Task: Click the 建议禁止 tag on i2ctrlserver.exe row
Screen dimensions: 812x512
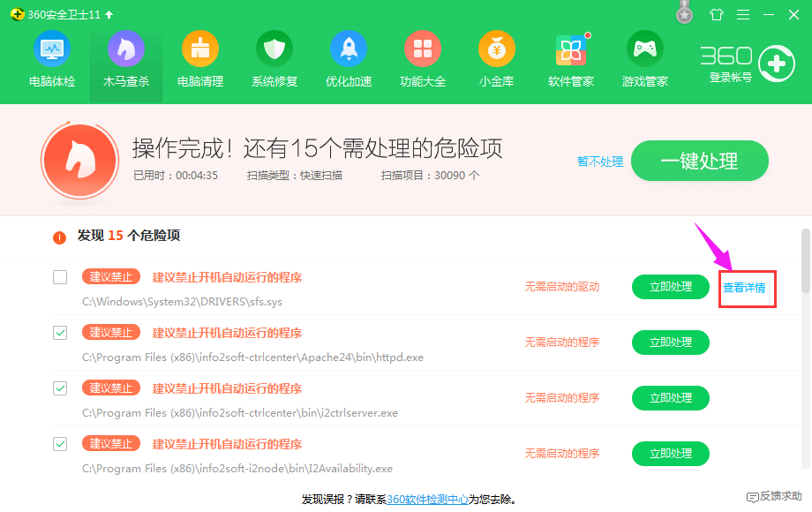Action: 111,388
